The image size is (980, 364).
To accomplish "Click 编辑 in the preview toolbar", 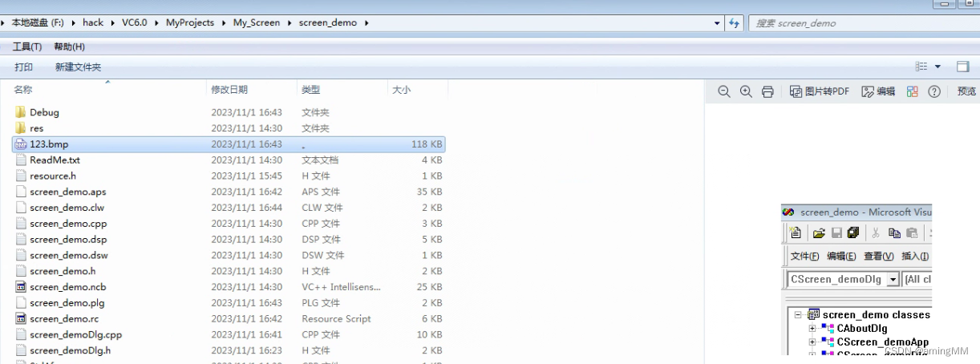I will tap(878, 91).
